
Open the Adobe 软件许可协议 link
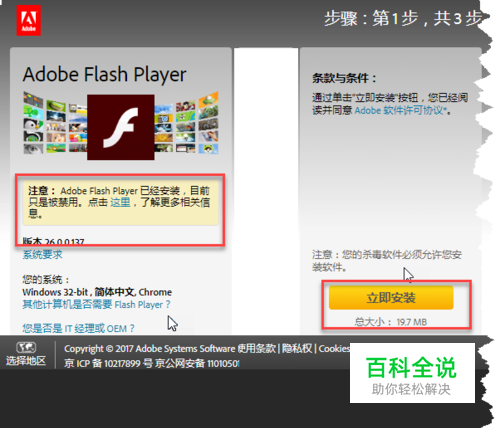tap(401, 110)
